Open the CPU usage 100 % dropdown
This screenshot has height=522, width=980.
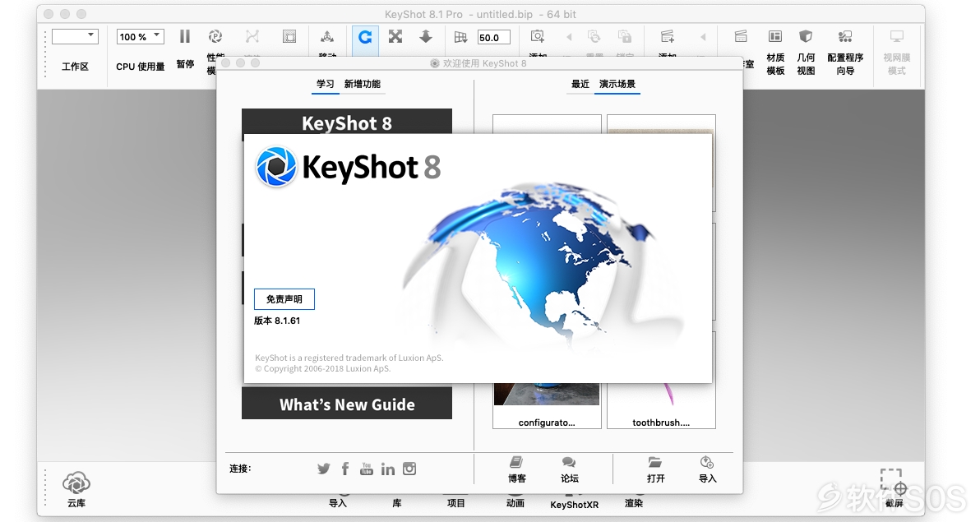pos(140,37)
